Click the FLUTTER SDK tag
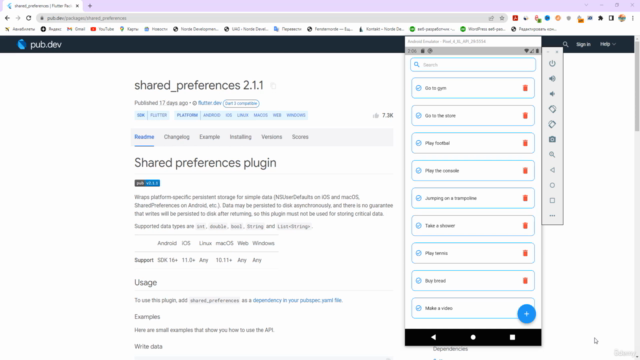 (x=158, y=116)
